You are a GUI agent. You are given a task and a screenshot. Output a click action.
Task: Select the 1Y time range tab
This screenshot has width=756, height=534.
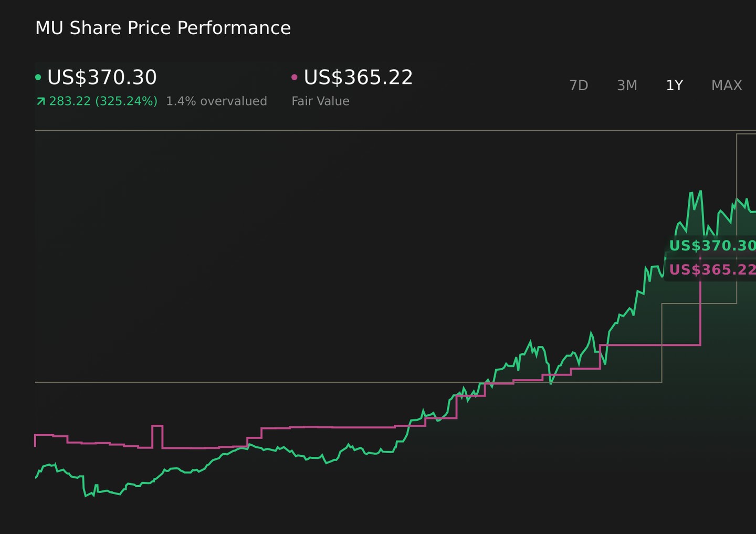[675, 85]
